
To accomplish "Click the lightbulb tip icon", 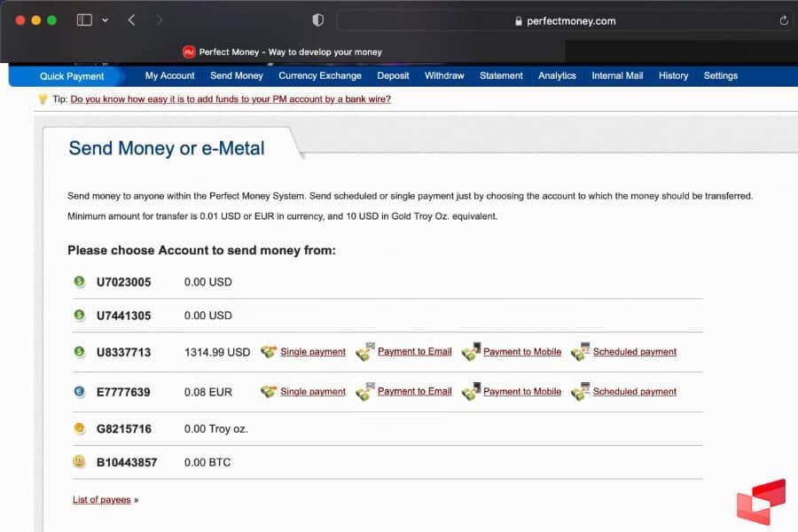I will tap(43, 98).
